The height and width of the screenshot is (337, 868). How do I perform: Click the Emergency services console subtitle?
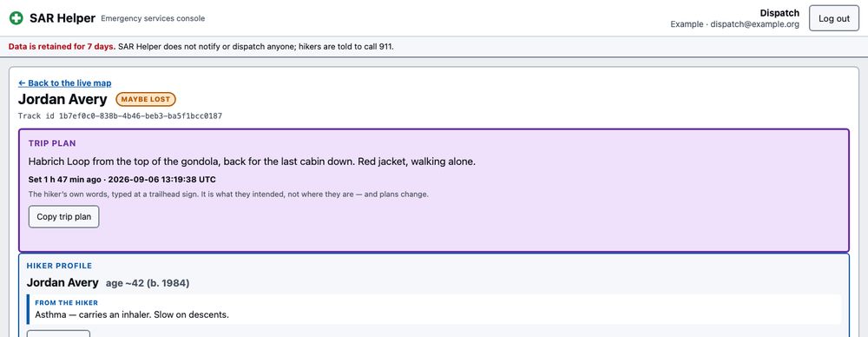pos(153,18)
